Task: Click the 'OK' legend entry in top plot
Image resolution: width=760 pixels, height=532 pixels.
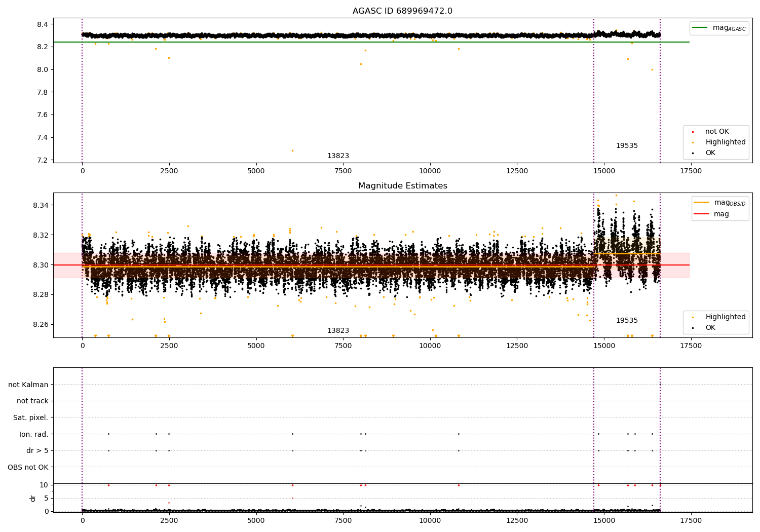Action: click(x=710, y=153)
